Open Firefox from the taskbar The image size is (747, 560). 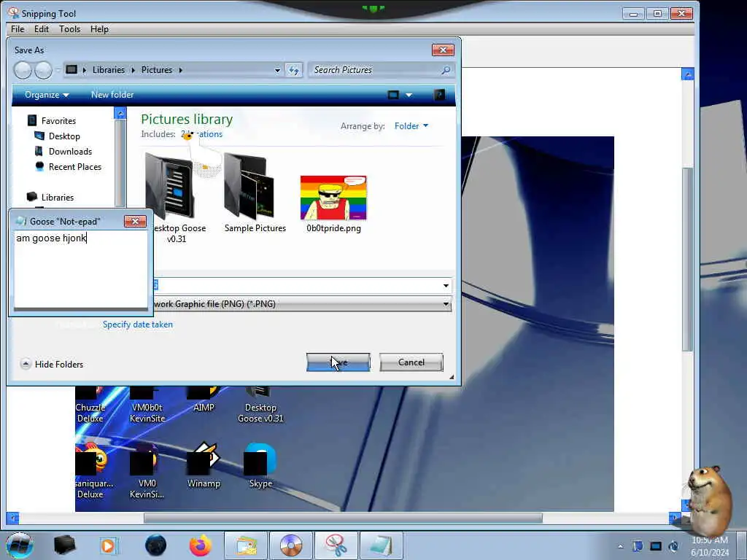(x=201, y=545)
